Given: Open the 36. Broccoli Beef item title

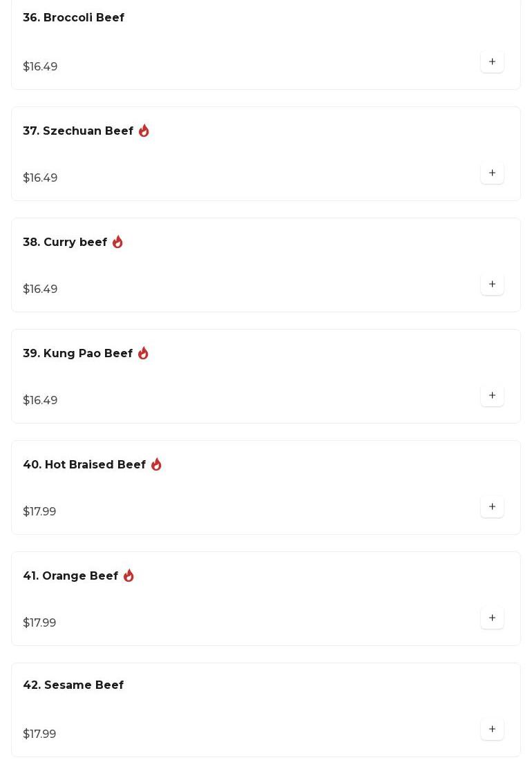Looking at the screenshot, I should (73, 17).
